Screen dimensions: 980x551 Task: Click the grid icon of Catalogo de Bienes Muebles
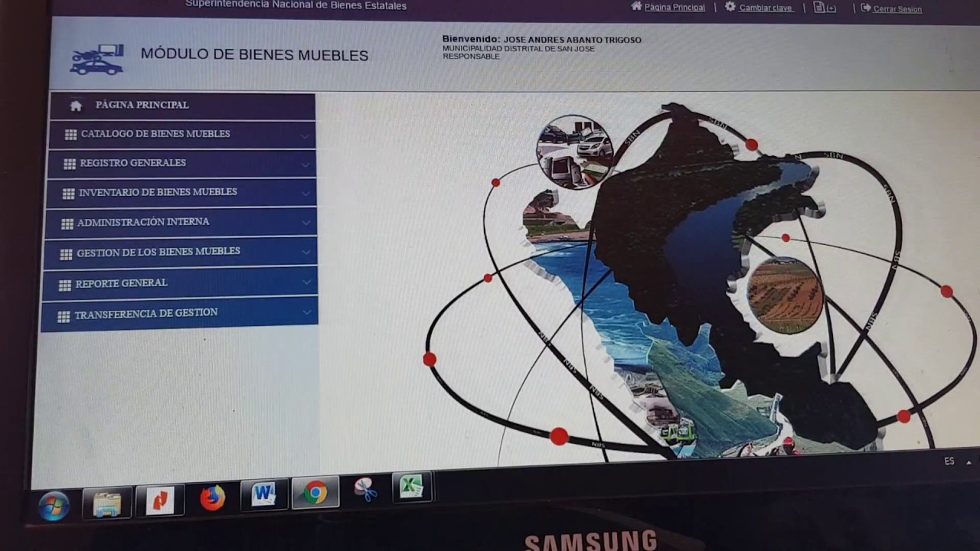71,135
